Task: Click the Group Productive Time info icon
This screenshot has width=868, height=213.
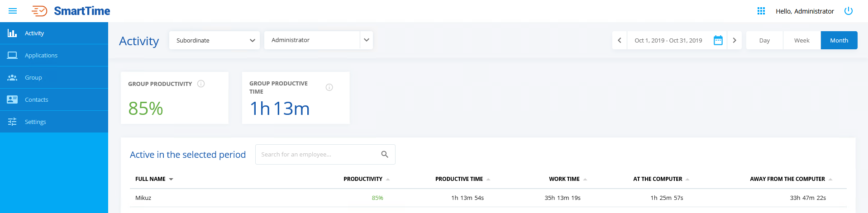Action: [x=329, y=87]
